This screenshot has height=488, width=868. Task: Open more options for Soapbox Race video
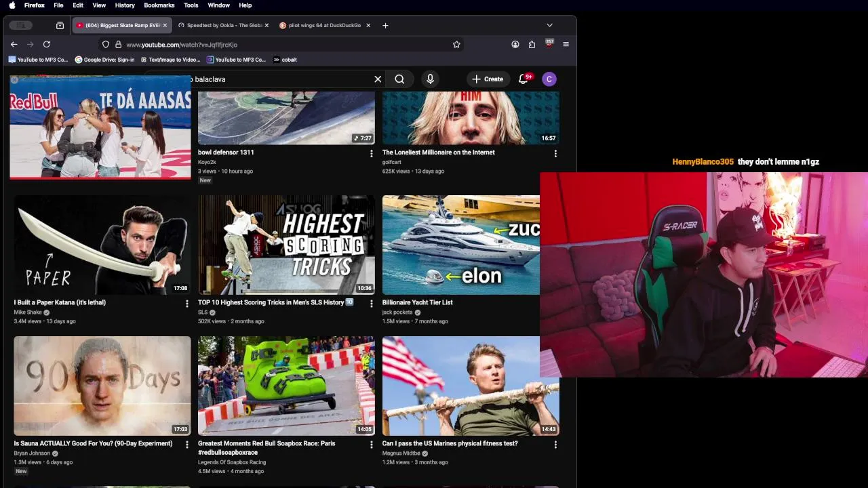coord(371,445)
